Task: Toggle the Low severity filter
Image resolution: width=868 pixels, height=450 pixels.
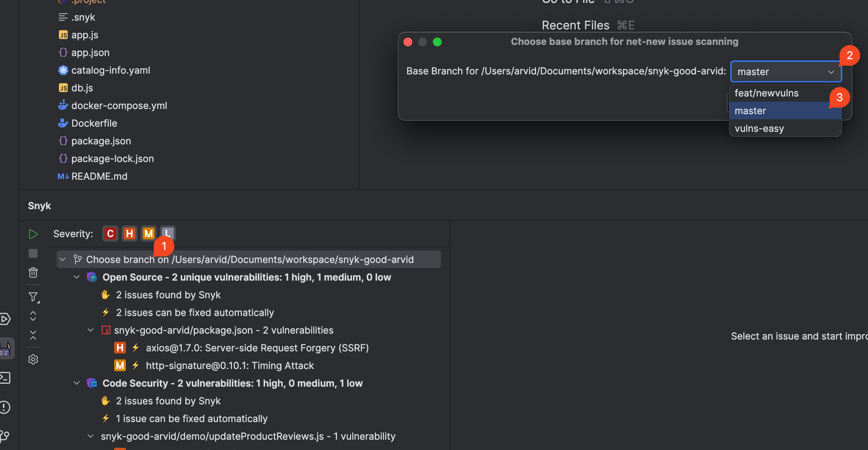Action: [167, 233]
